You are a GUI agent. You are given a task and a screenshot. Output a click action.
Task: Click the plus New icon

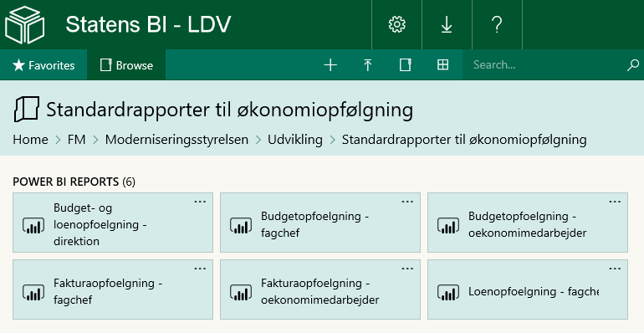pyautogui.click(x=330, y=65)
